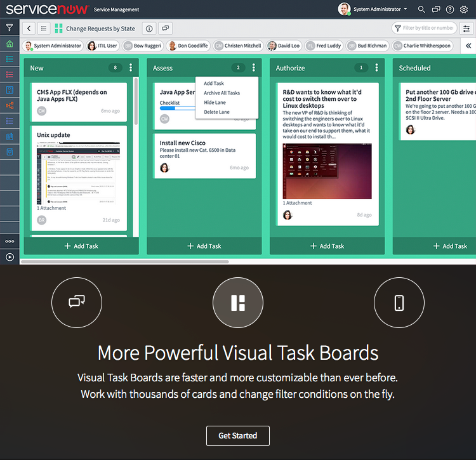Open global search magnifier icon
The width and height of the screenshot is (476, 460).
click(x=421, y=10)
